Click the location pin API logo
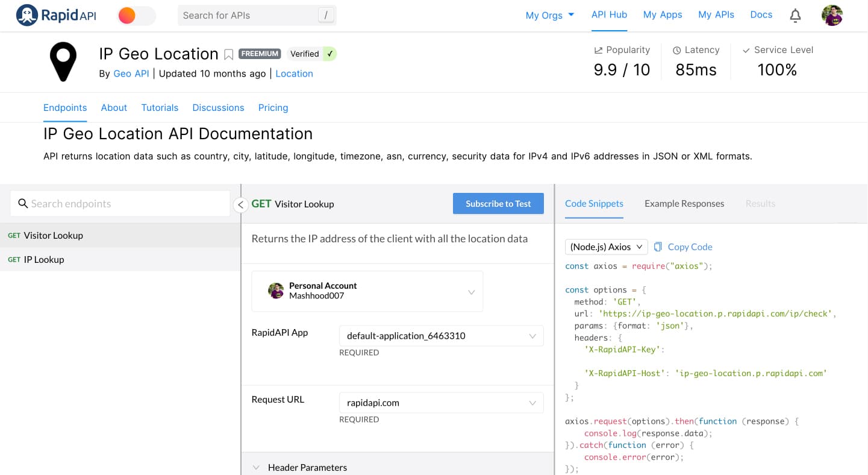The height and width of the screenshot is (475, 868). 63,61
